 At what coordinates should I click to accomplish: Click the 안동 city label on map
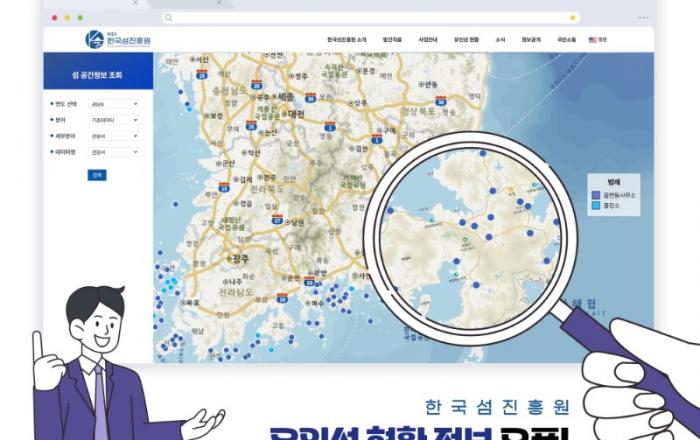[431, 84]
